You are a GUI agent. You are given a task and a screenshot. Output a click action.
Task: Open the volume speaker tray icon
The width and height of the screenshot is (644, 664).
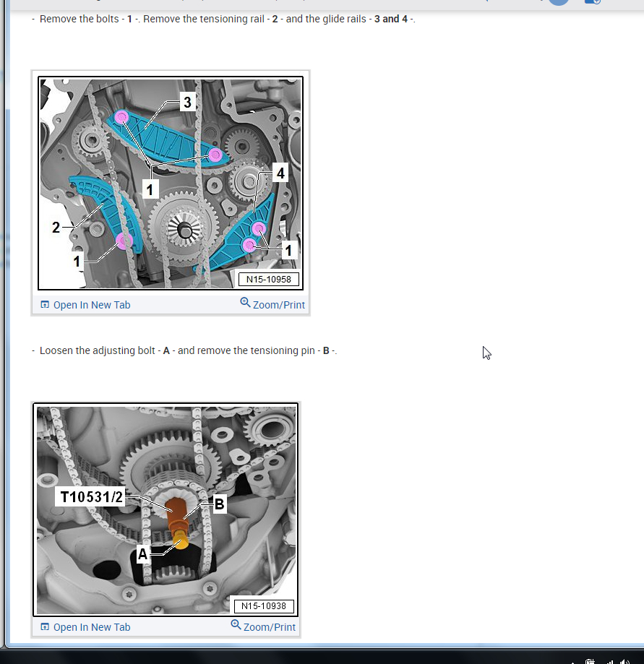[624, 661]
